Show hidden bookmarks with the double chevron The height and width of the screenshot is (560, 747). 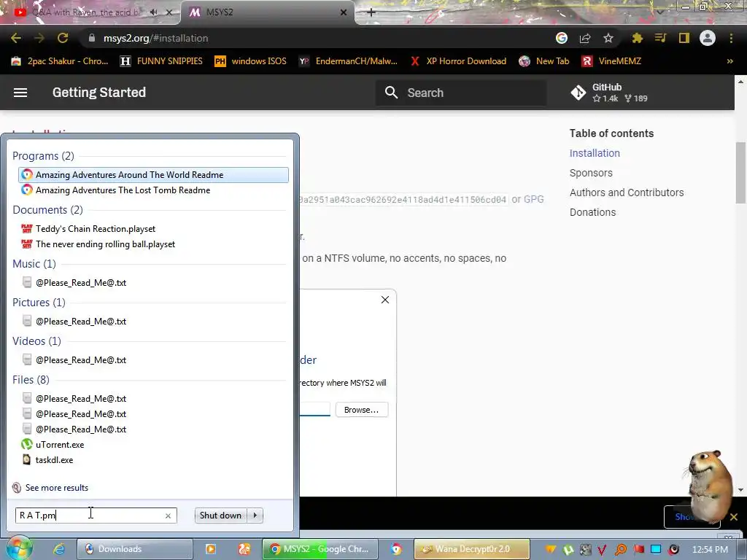pos(729,61)
